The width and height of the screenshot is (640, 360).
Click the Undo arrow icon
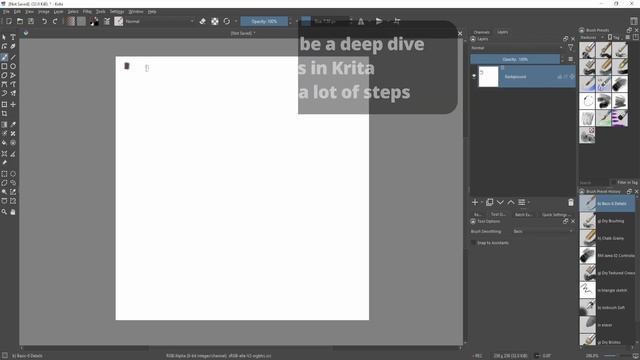[44, 21]
